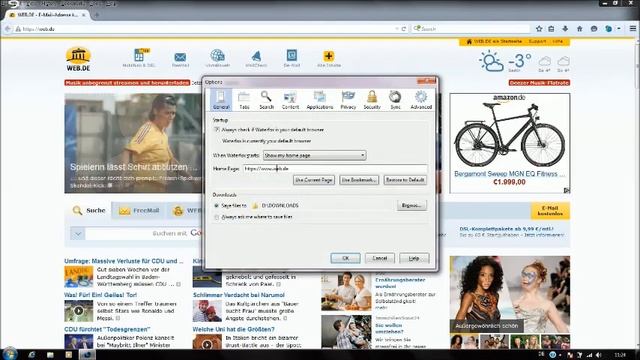Click 'E-Mail kostenlos' yellow button
The image size is (640, 360).
[550, 211]
